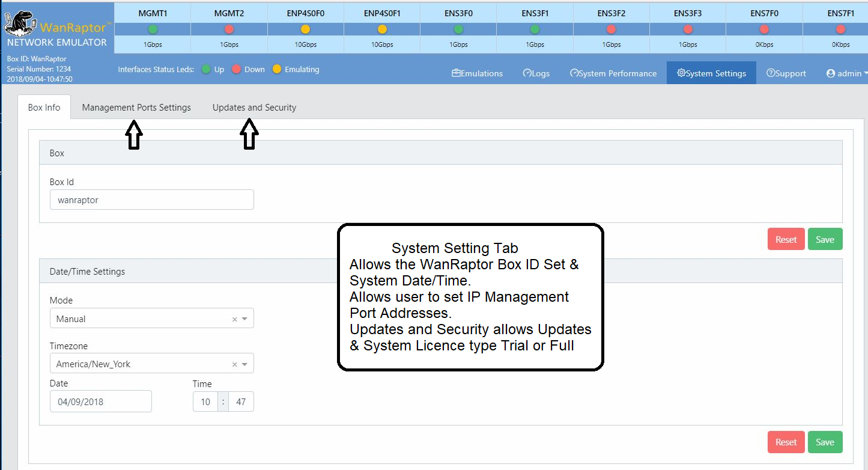Clear the Timezone selection with the x
This screenshot has height=470, width=868.
pos(234,363)
